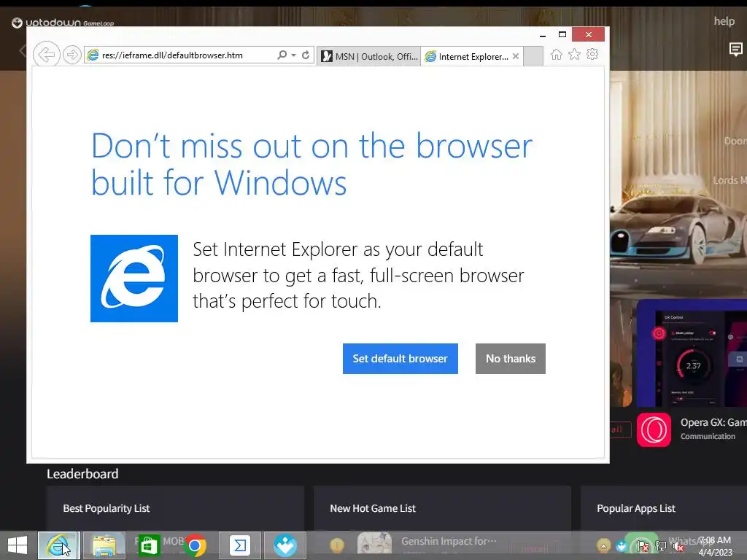Open File Explorer from the taskbar
The width and height of the screenshot is (747, 560).
104,545
